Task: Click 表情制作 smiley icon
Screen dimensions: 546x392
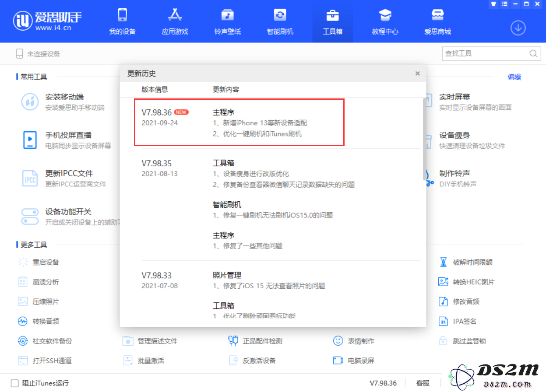Action: (338, 341)
